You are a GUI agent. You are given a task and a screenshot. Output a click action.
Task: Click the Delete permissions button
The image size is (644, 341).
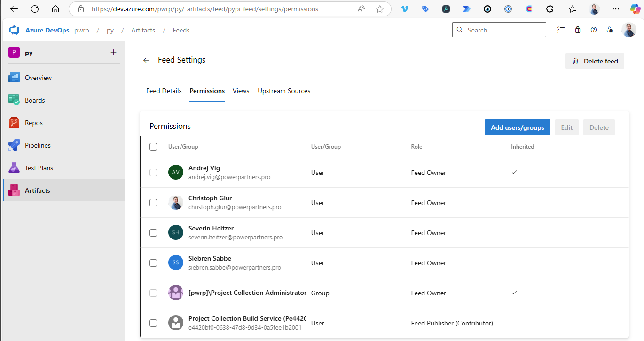(x=599, y=127)
